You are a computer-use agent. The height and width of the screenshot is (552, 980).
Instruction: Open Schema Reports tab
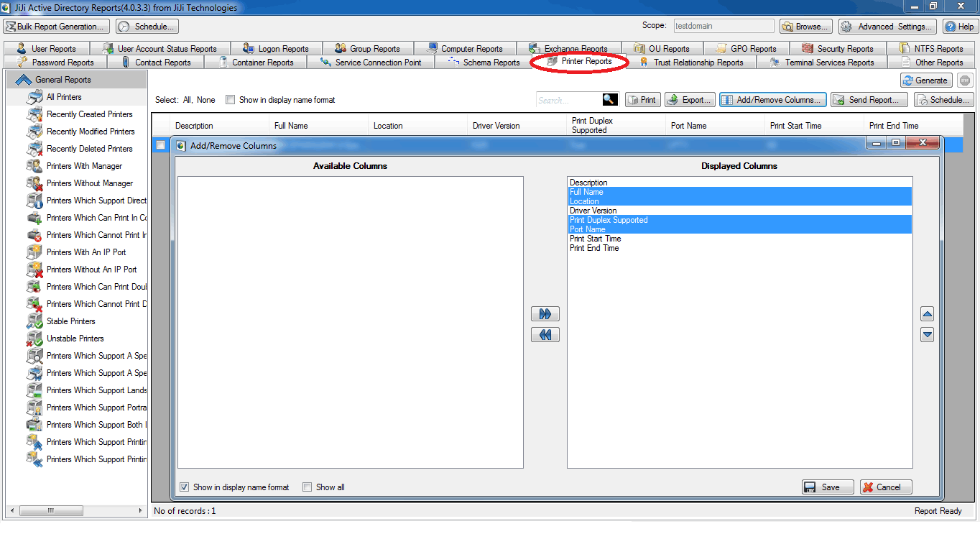click(484, 63)
